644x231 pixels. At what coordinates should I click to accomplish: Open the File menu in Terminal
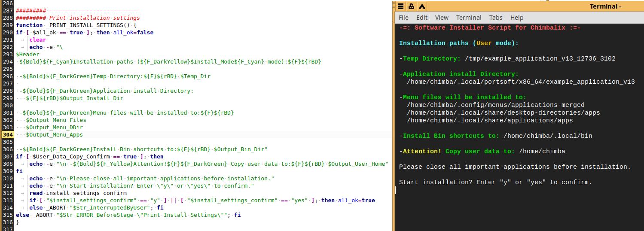tap(403, 18)
